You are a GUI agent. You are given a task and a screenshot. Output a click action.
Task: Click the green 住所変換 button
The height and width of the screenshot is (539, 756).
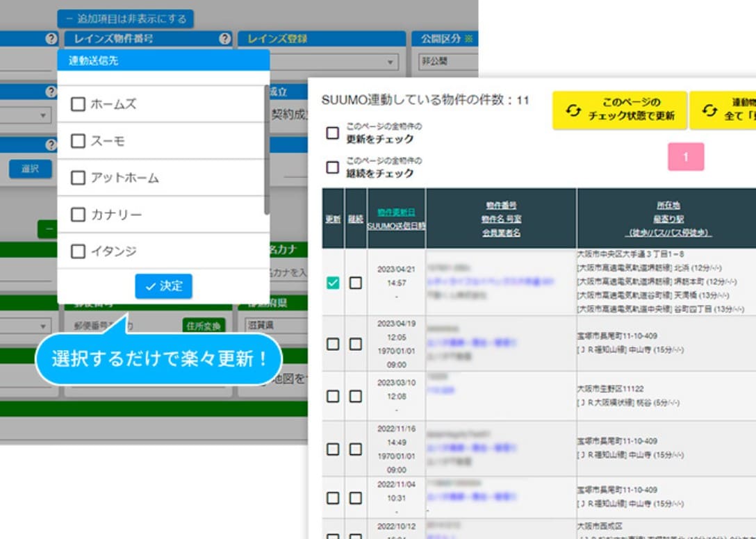(x=204, y=326)
